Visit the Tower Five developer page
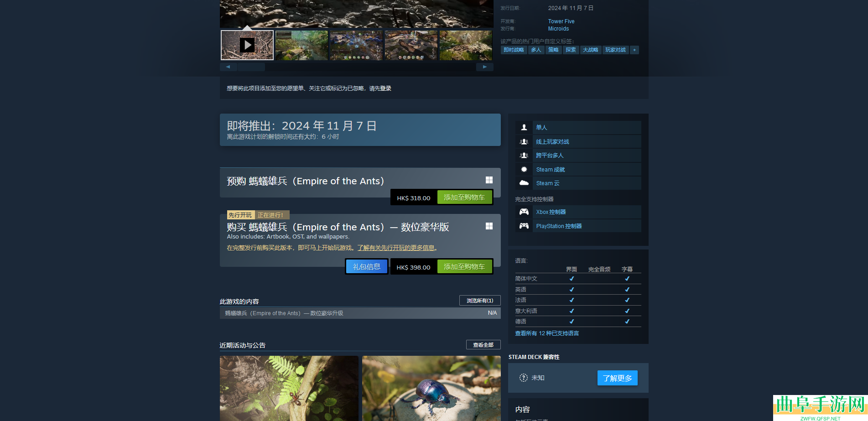The image size is (868, 421). click(561, 21)
